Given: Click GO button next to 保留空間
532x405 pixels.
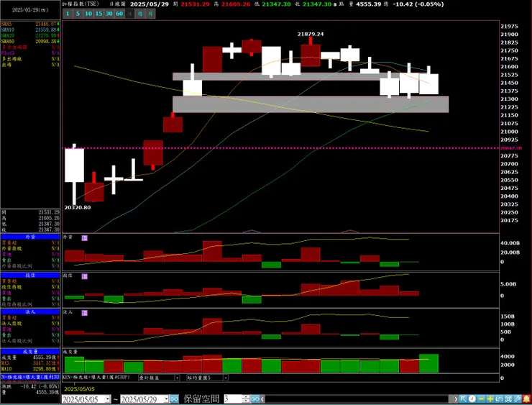Looking at the screenshot, I should tap(255, 399).
